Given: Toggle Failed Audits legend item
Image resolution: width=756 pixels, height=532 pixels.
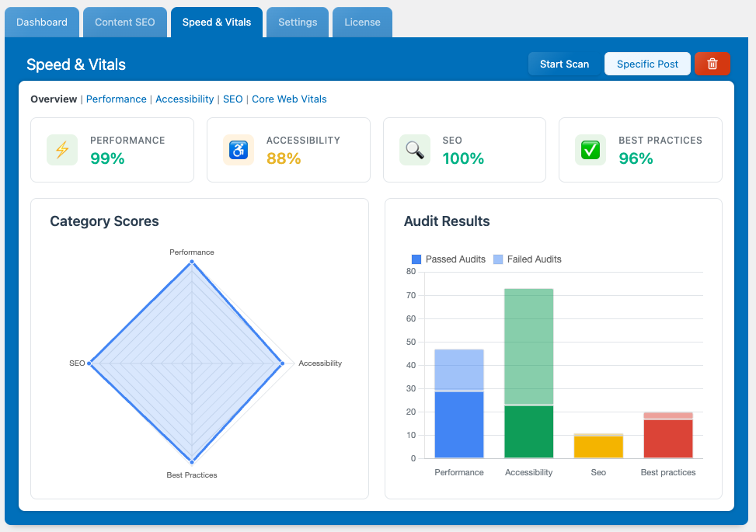Looking at the screenshot, I should click(527, 259).
